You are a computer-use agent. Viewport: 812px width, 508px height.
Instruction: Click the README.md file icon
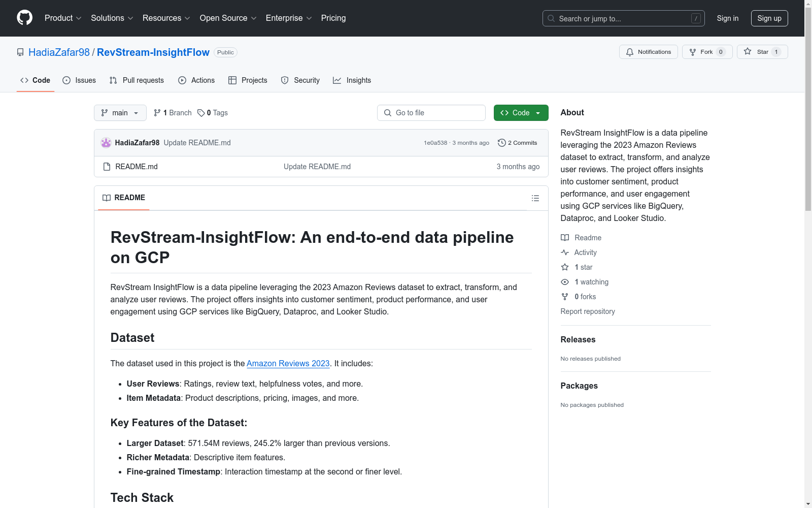107,167
